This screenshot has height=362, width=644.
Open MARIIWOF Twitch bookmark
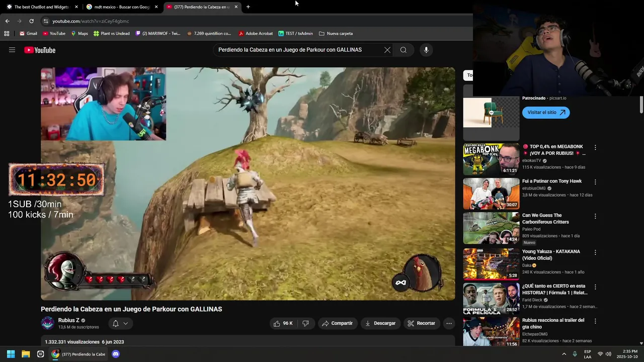158,34
